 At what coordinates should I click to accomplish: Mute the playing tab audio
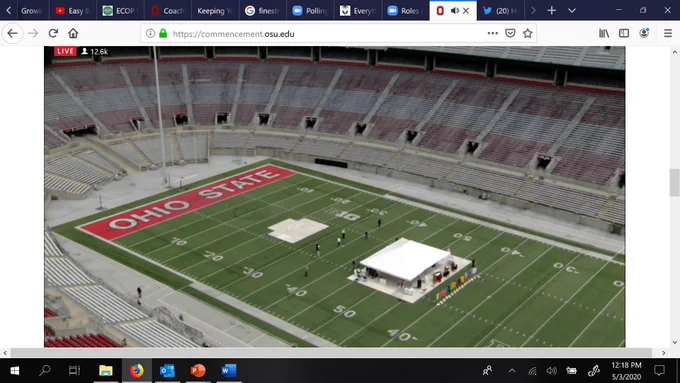pos(454,11)
